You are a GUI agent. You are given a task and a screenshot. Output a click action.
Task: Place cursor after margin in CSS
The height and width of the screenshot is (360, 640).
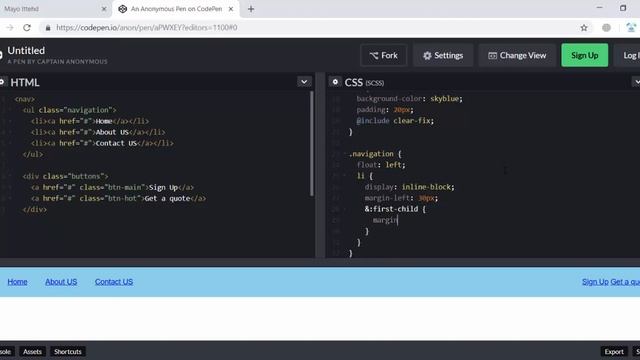pyautogui.click(x=398, y=220)
